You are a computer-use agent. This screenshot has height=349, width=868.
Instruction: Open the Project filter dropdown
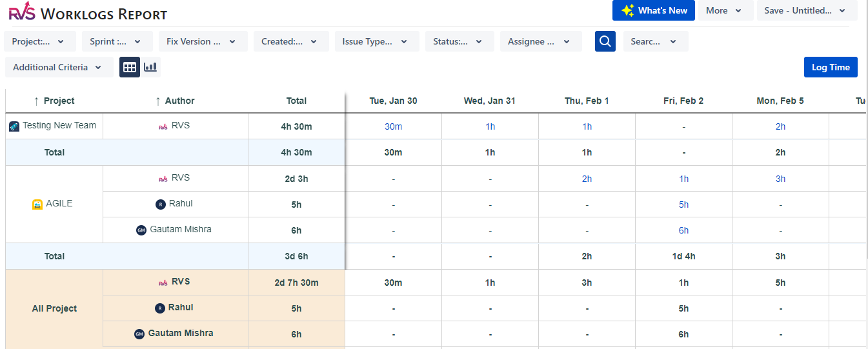coord(39,41)
